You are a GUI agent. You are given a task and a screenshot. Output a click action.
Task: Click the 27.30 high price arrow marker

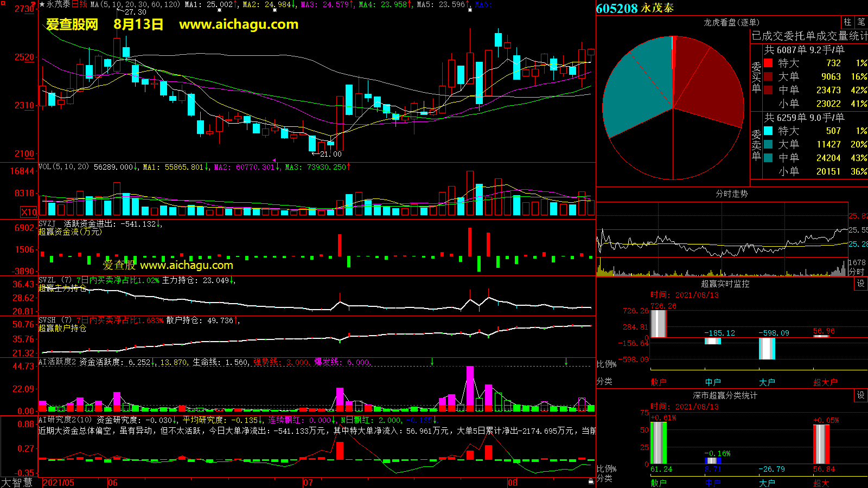(132, 12)
